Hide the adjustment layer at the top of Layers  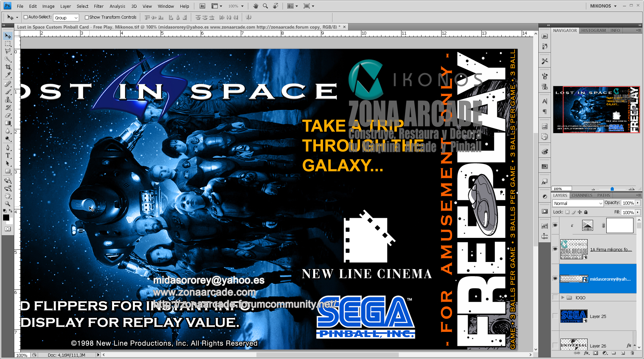pos(555,225)
